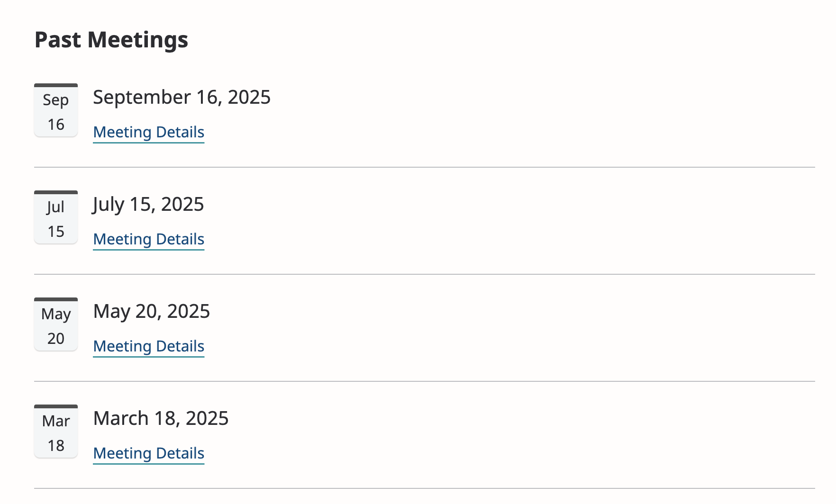Click the divider line below the July meeting

click(x=424, y=274)
